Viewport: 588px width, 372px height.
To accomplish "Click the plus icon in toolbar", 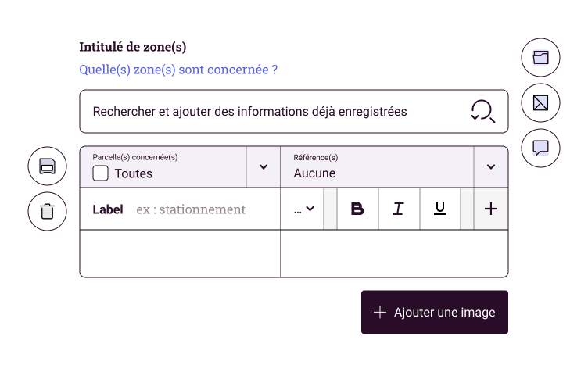I will [491, 209].
